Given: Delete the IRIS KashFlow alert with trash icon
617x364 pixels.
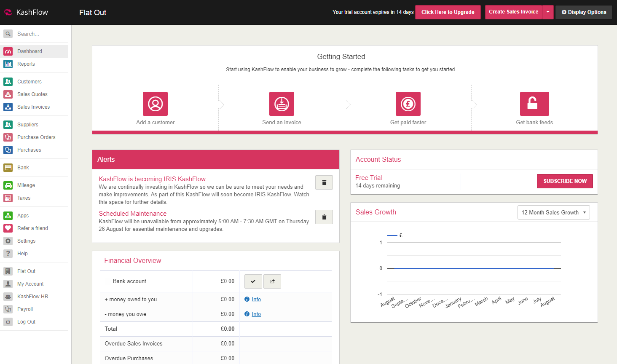Looking at the screenshot, I should [x=324, y=182].
